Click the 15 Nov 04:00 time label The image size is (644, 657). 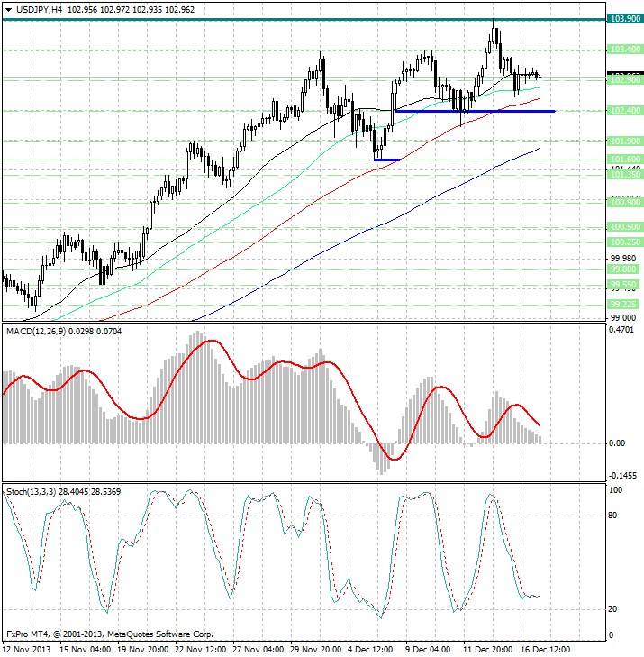pyautogui.click(x=85, y=650)
